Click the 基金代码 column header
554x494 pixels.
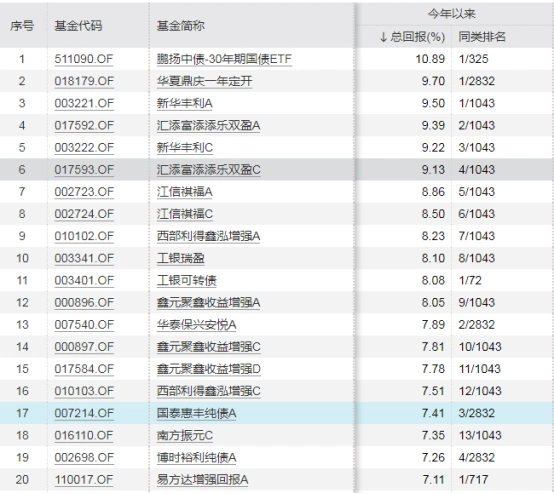pos(78,26)
